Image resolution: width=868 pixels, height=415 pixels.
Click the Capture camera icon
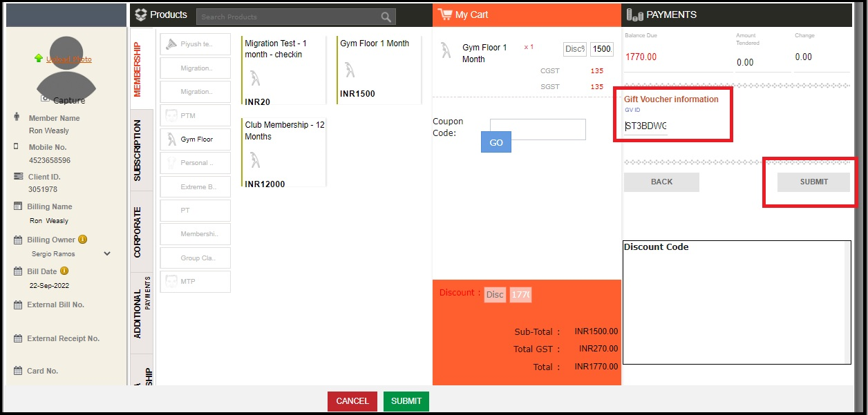click(46, 99)
